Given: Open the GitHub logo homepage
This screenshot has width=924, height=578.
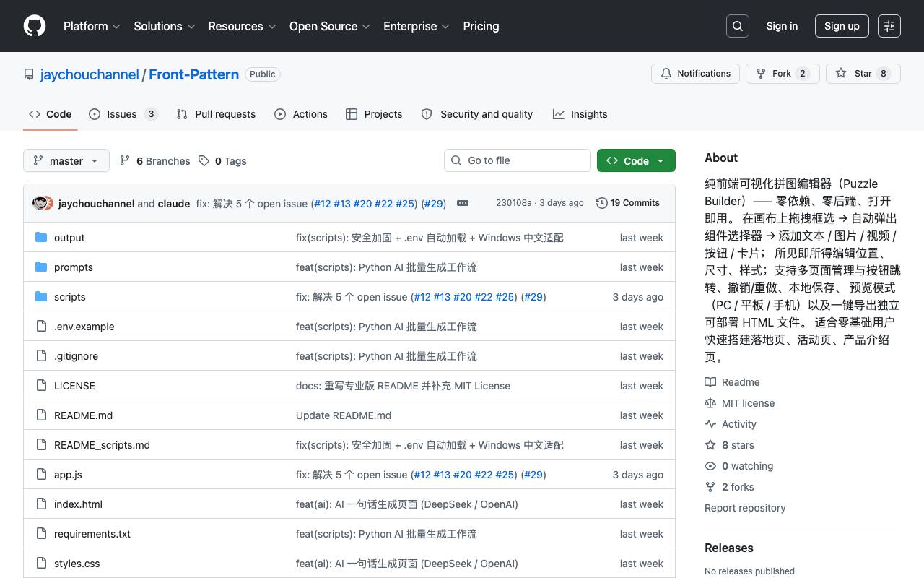Looking at the screenshot, I should (35, 26).
